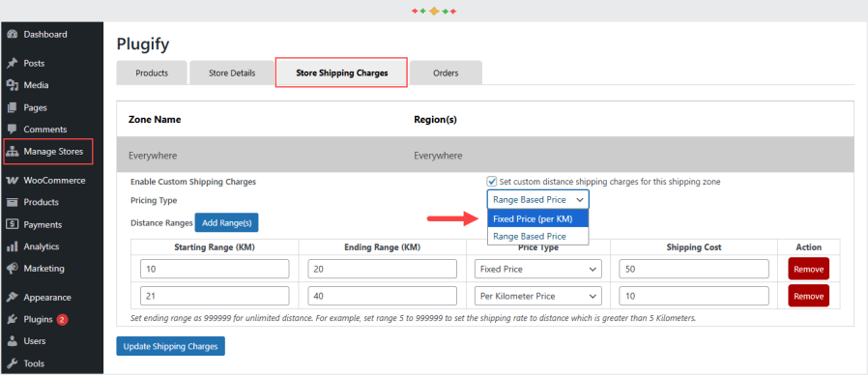
Task: Click the Add Range(s) button
Action: 226,222
